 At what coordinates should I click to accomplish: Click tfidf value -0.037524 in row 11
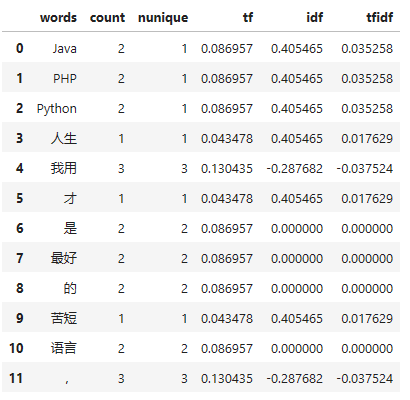(365, 379)
